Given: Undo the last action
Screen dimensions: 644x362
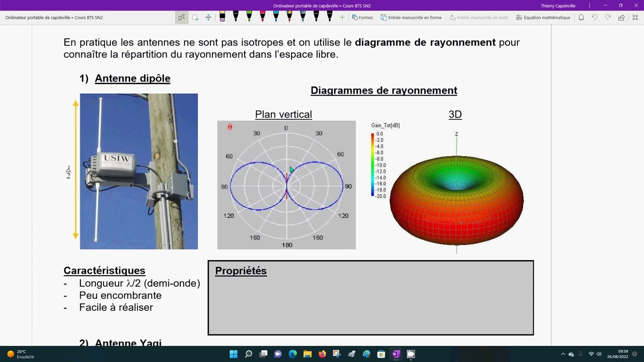Looking at the screenshot, I should coord(595,17).
